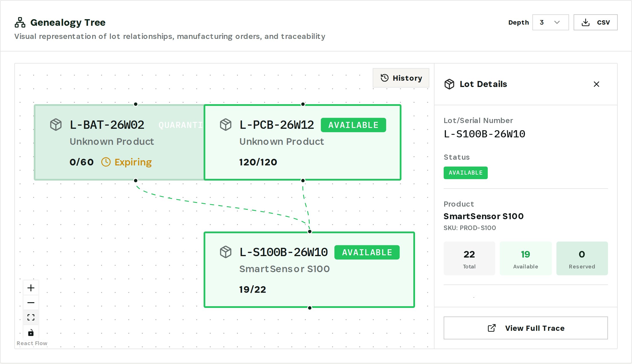The image size is (632, 364).
Task: Click the SmartSensor S100 product name in details
Action: [484, 216]
